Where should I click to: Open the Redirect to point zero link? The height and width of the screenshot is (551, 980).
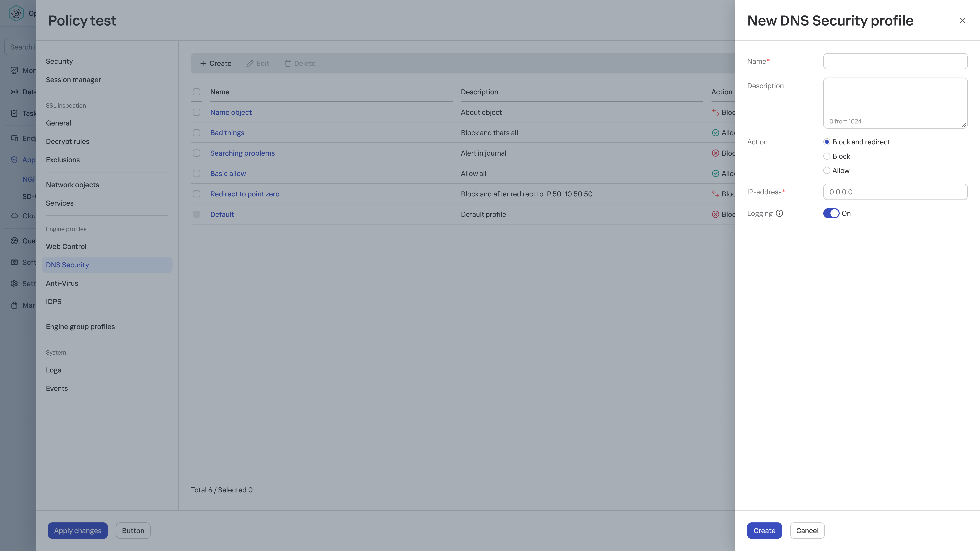tap(245, 194)
